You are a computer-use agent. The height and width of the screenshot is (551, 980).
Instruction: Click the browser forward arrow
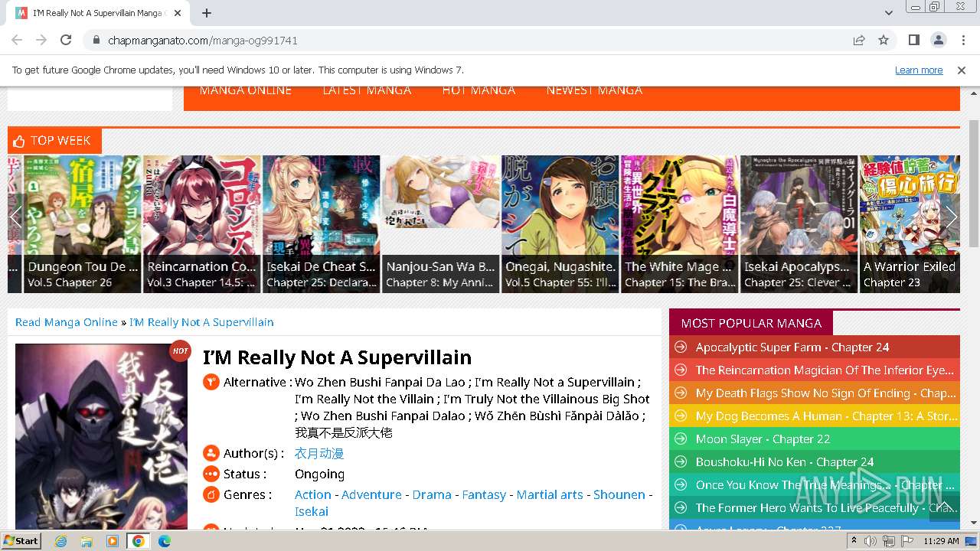[41, 40]
